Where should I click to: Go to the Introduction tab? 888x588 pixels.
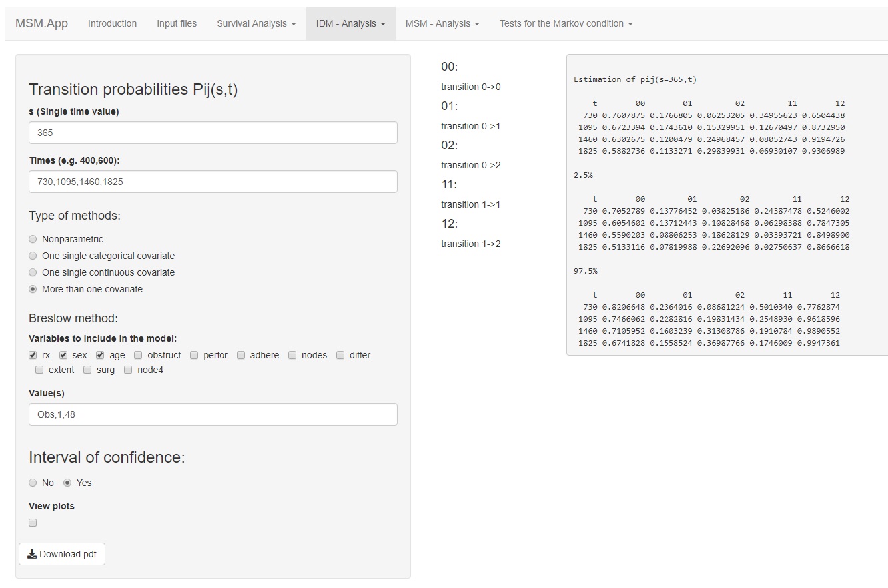click(x=112, y=23)
